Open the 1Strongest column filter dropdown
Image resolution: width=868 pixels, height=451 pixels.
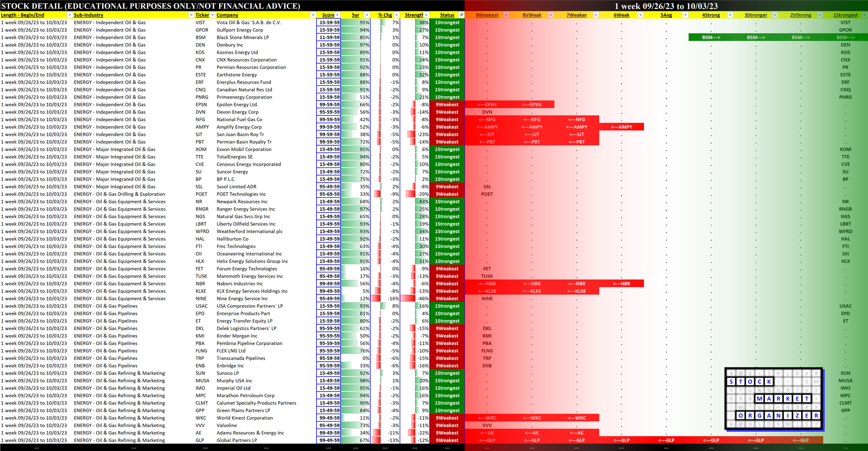865,15
